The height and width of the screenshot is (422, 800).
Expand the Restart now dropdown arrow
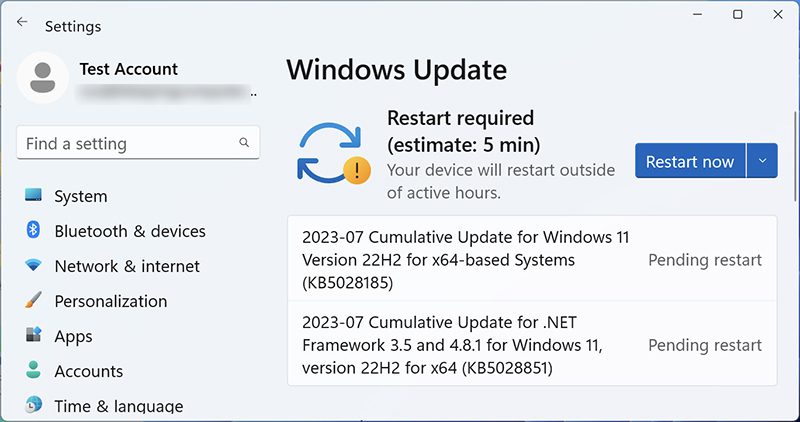point(762,161)
